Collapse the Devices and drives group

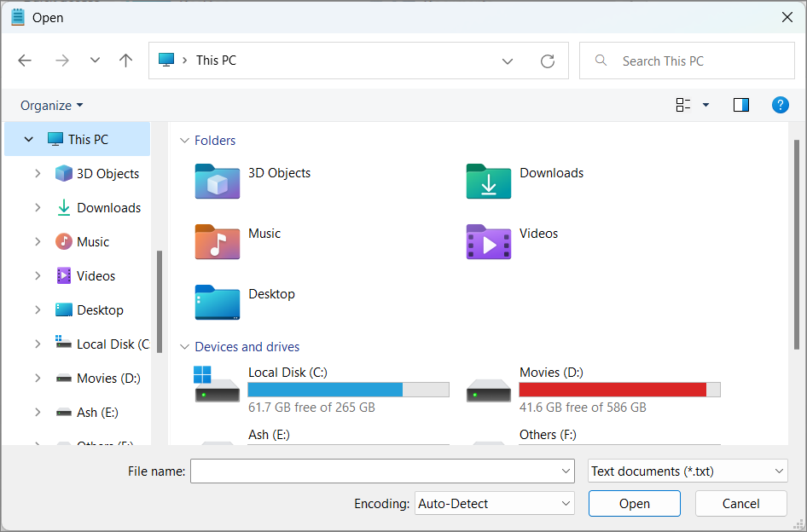click(x=184, y=347)
